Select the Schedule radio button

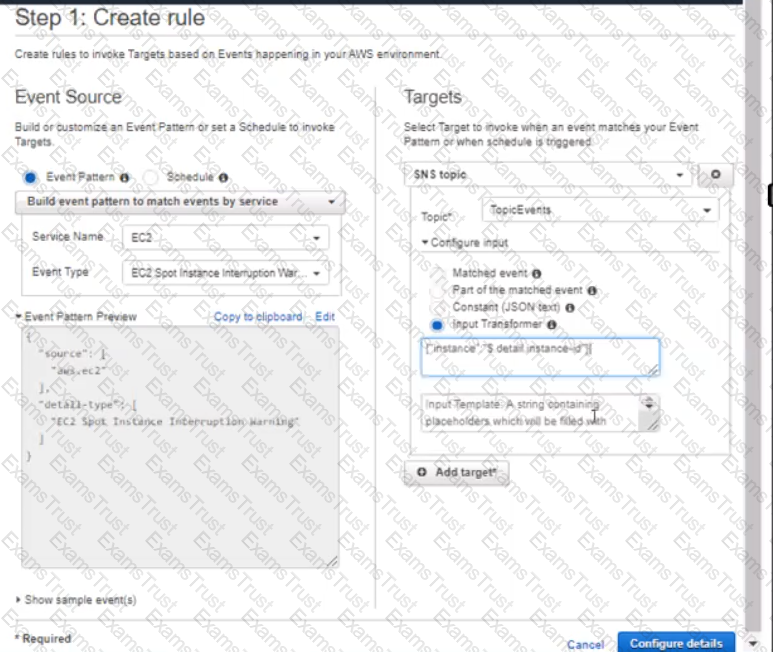pos(151,177)
